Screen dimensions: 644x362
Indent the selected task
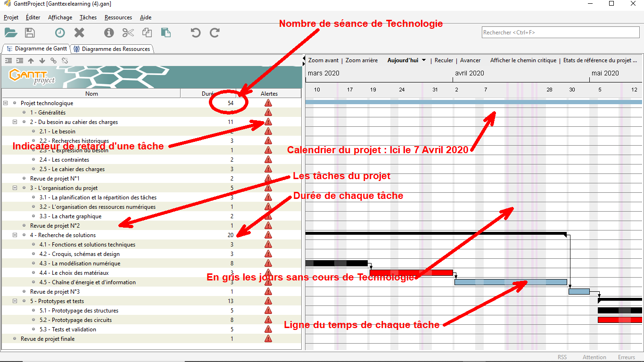[x=19, y=61]
